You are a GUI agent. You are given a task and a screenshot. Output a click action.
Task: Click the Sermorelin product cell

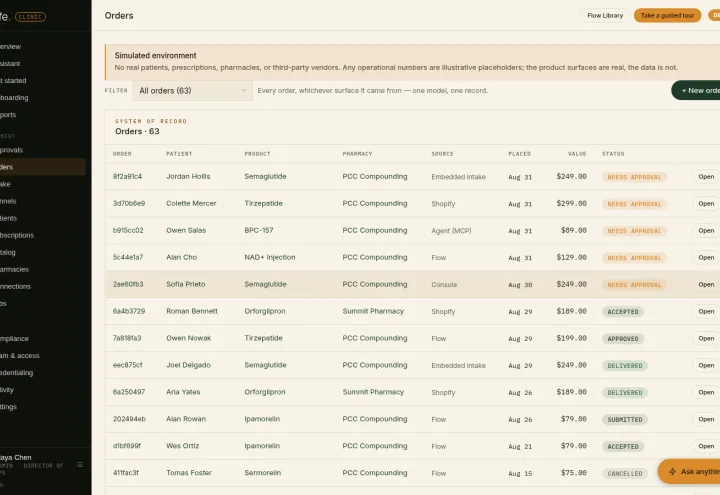point(262,472)
